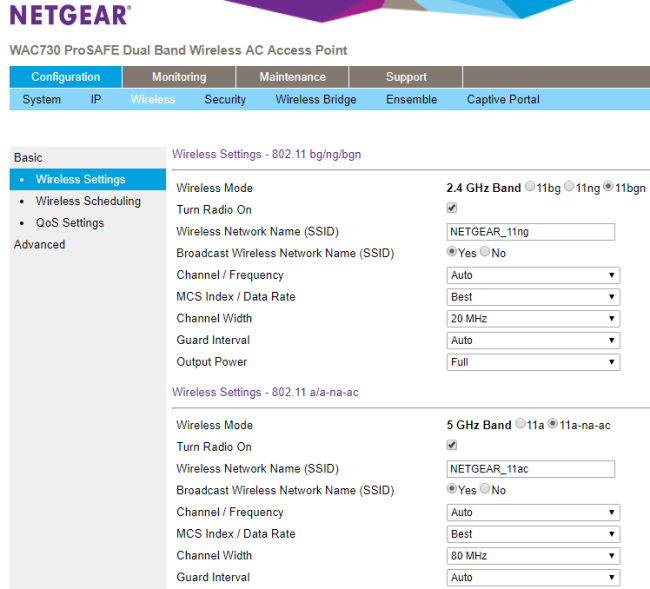Screen dimensions: 650x589
Task: Click the Output Power label
Action: tap(212, 362)
